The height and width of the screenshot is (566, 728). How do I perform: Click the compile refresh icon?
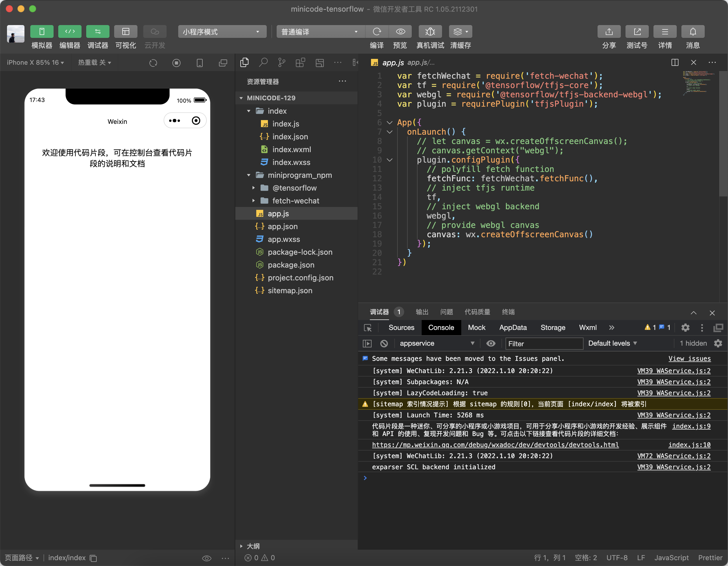pyautogui.click(x=377, y=32)
